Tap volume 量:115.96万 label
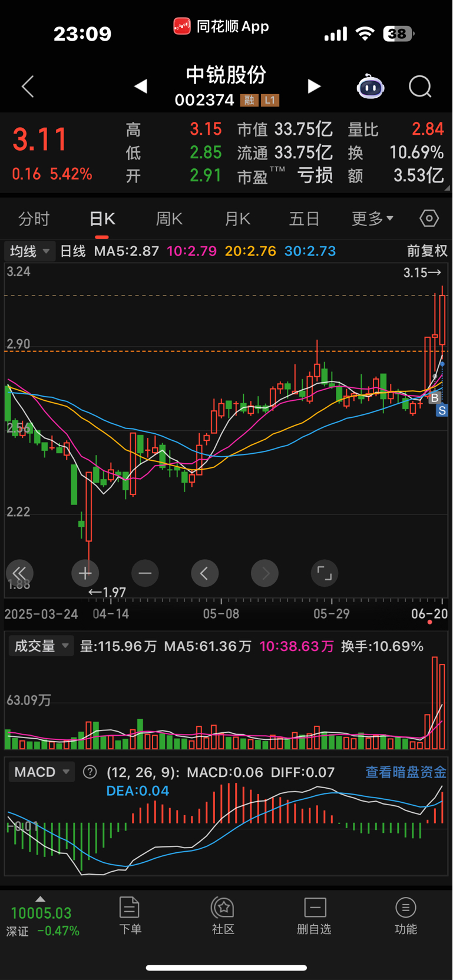453x980 pixels. click(118, 646)
